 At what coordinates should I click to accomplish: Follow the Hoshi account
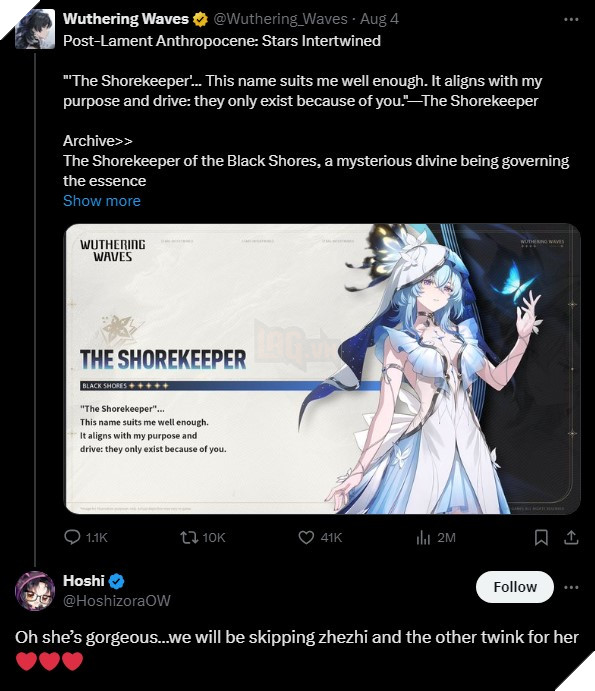click(515, 587)
